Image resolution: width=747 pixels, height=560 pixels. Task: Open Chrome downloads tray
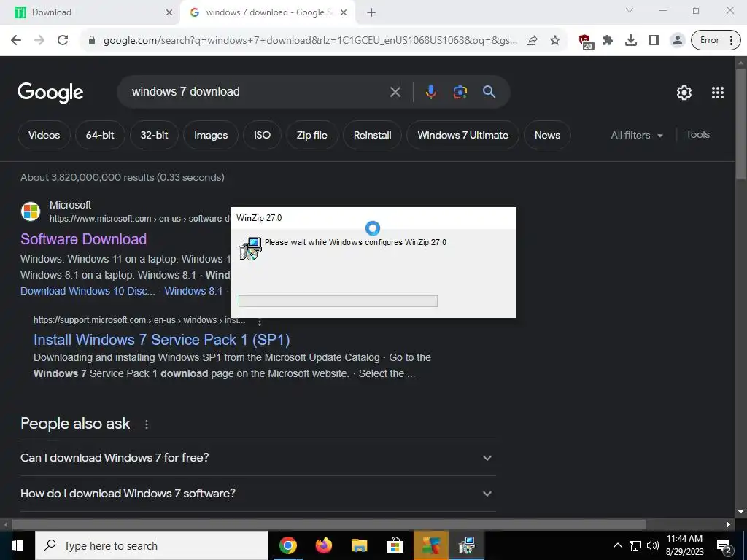(631, 41)
